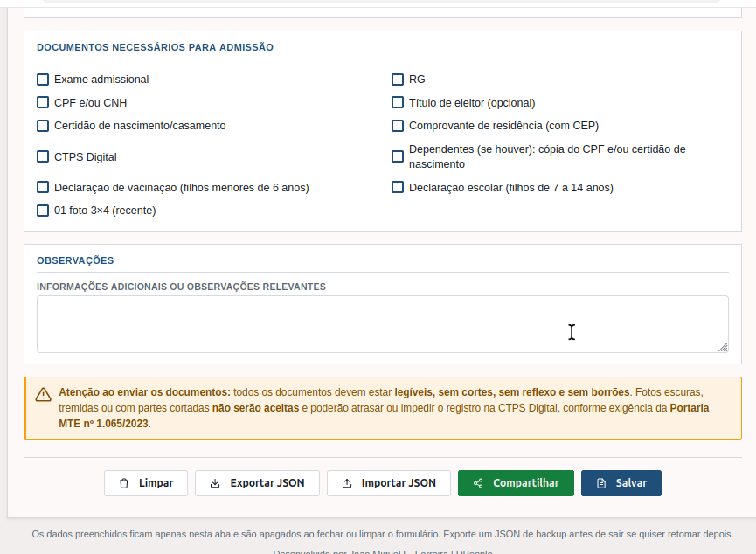Toggle the CTPS Digital checkbox
The image size is (756, 554).
coord(43,156)
